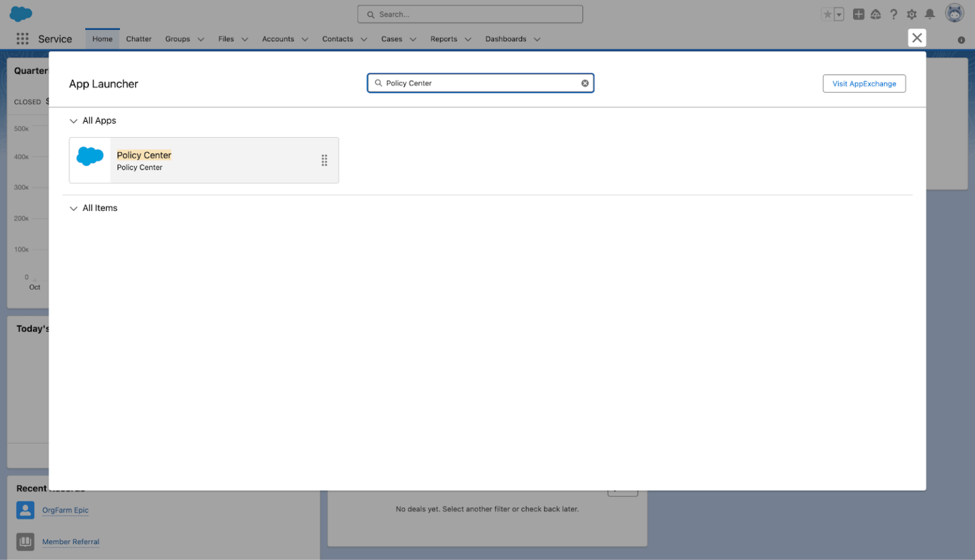
Task: Open the Setup gear icon
Action: 911,13
